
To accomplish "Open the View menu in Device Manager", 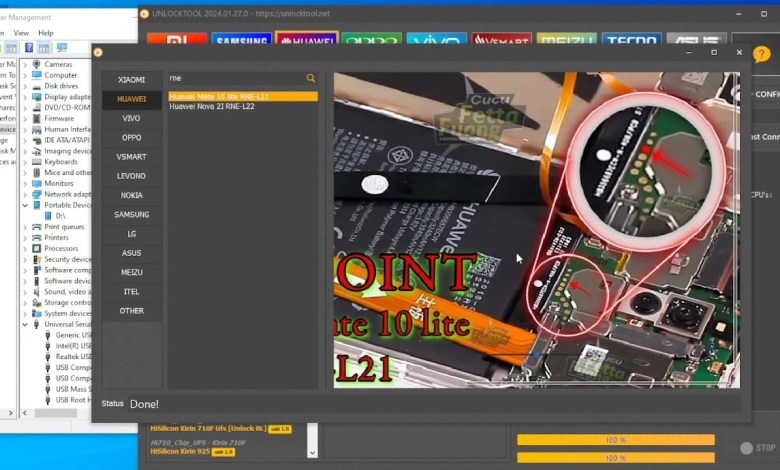I will [x=21, y=33].
